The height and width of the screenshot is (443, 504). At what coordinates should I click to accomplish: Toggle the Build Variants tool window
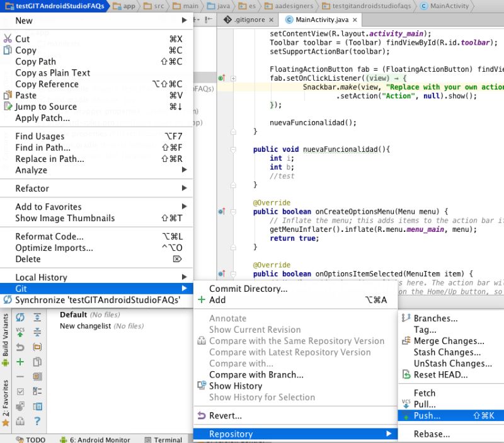[6, 340]
